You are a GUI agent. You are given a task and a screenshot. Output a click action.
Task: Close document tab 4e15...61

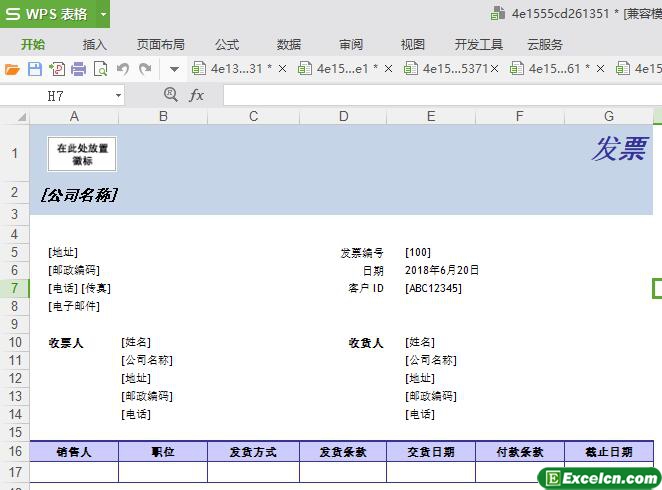(600, 69)
